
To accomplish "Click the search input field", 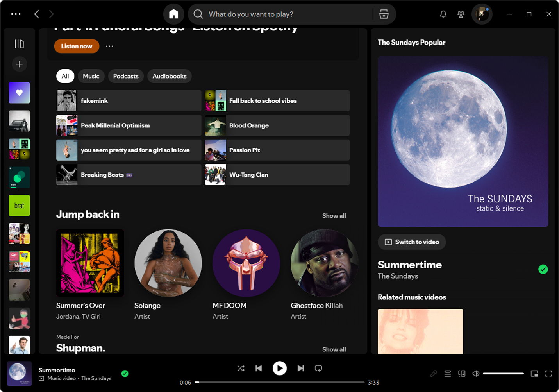I will click(x=290, y=14).
